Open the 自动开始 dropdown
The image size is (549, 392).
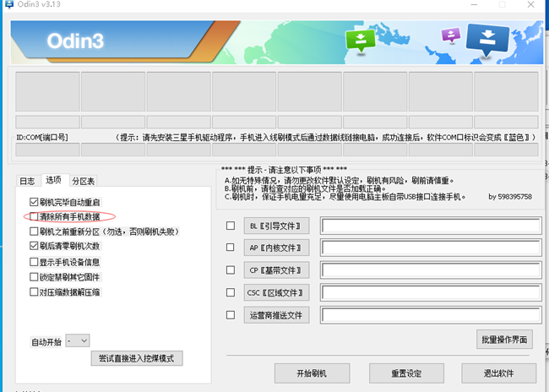[x=78, y=341]
